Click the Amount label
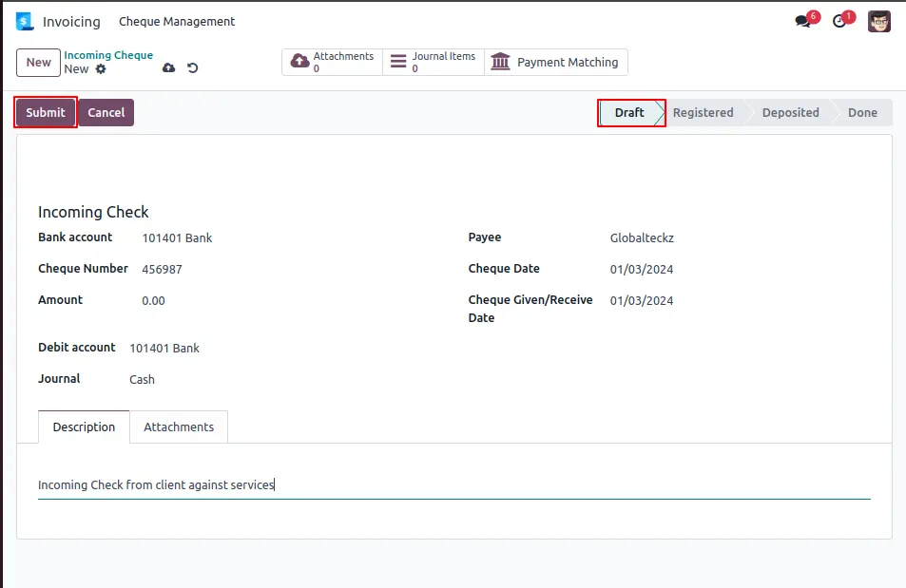The height and width of the screenshot is (588, 906). tap(60, 300)
